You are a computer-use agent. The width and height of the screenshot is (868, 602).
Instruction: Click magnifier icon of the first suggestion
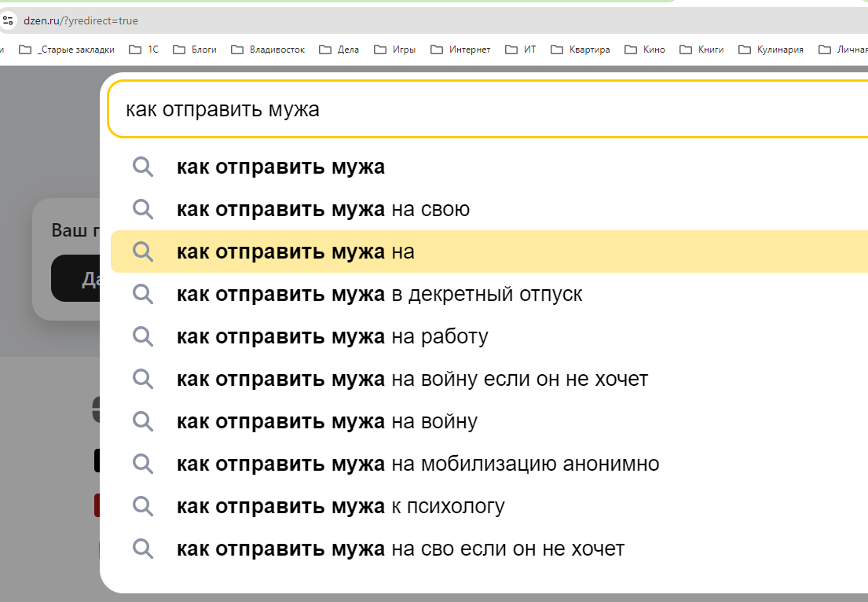point(142,167)
